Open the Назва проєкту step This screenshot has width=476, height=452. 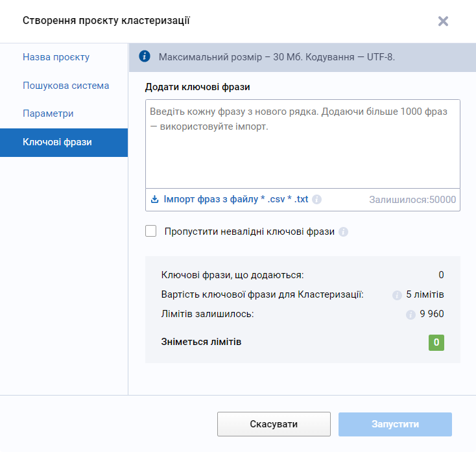click(x=56, y=57)
